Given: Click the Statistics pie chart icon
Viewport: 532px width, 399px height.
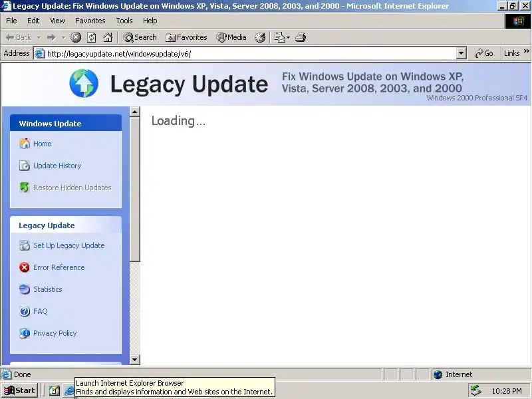Looking at the screenshot, I should pos(25,289).
